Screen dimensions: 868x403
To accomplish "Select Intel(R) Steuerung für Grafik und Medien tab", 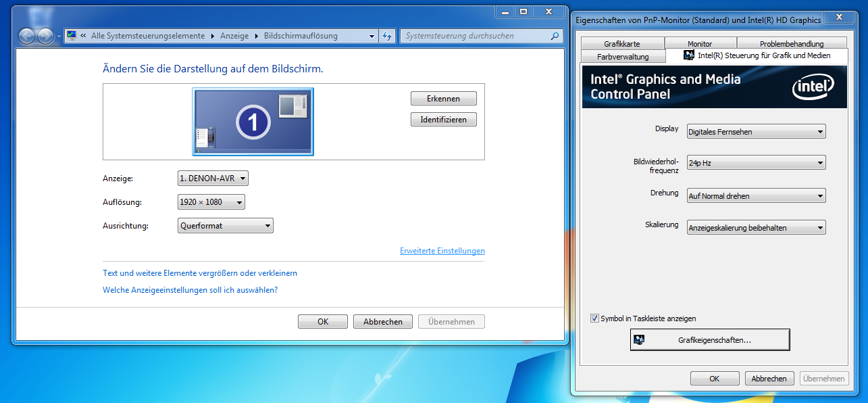I will 757,55.
